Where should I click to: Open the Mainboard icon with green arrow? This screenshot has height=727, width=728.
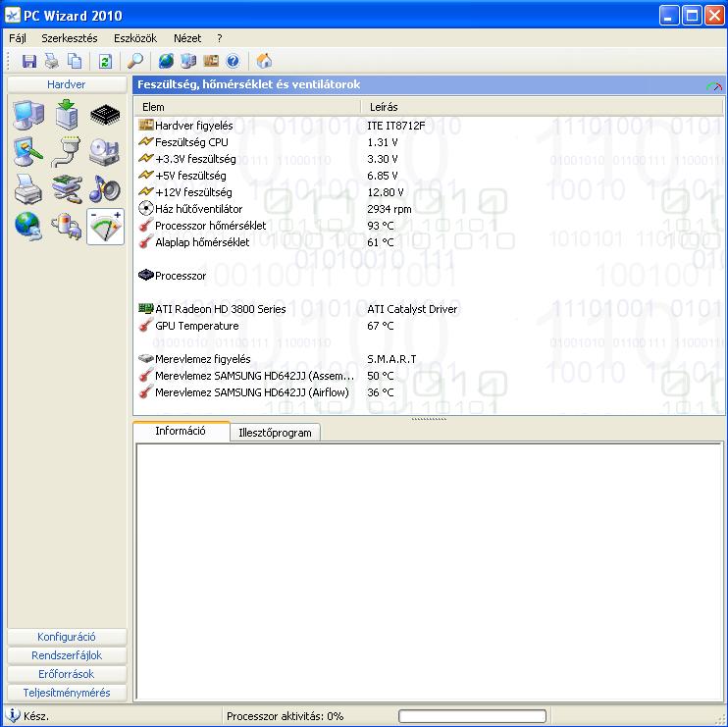coord(67,115)
